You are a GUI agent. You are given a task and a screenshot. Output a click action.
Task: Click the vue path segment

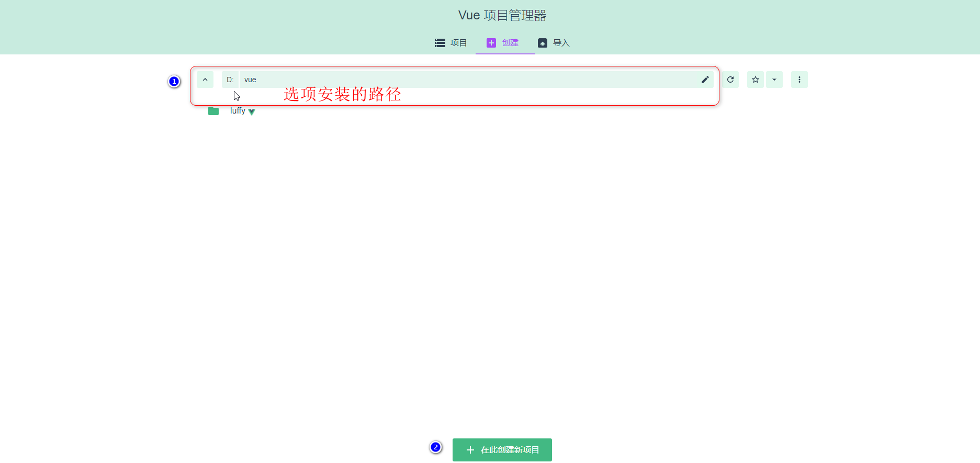(x=250, y=80)
